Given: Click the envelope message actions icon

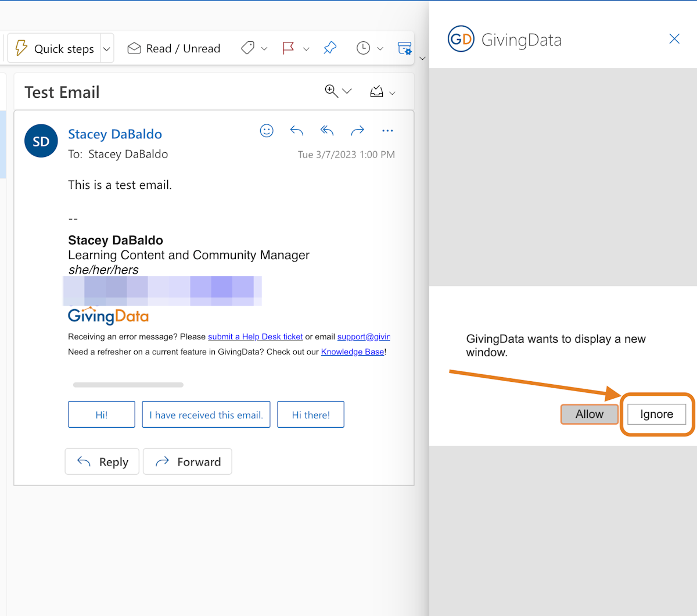Looking at the screenshot, I should click(376, 91).
